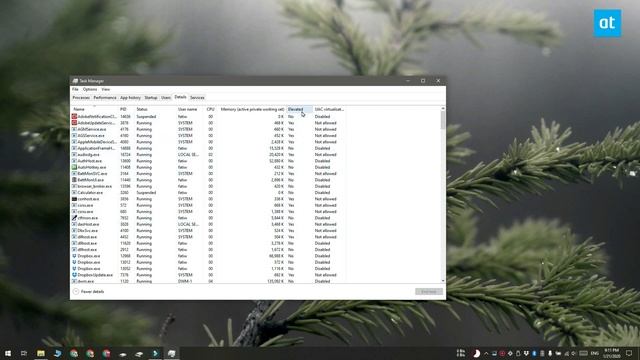Click the AdobeUpdateServic... process icon
Viewport: 640px width, 360px height.
pyautogui.click(x=74, y=122)
